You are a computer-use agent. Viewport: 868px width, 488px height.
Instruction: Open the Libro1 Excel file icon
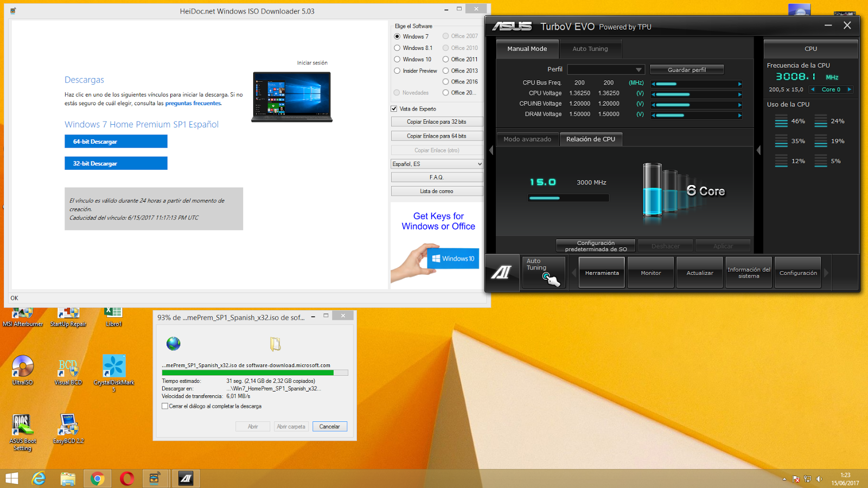(113, 318)
